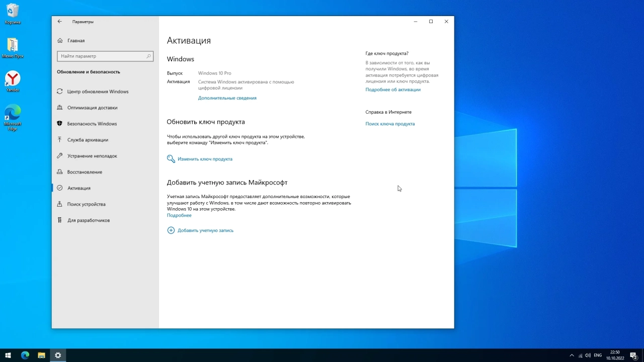Viewport: 644px width, 362px height.
Task: Click the Справка в Интернете heading
Action: click(x=388, y=112)
